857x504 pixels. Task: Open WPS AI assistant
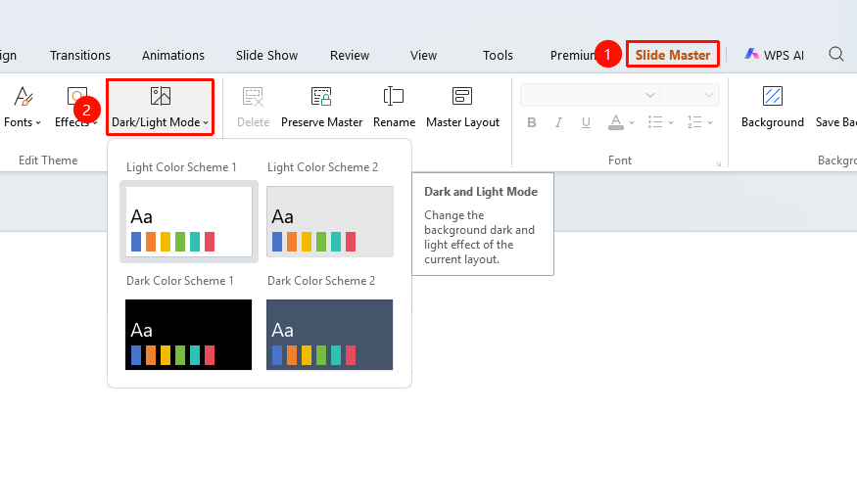point(774,55)
